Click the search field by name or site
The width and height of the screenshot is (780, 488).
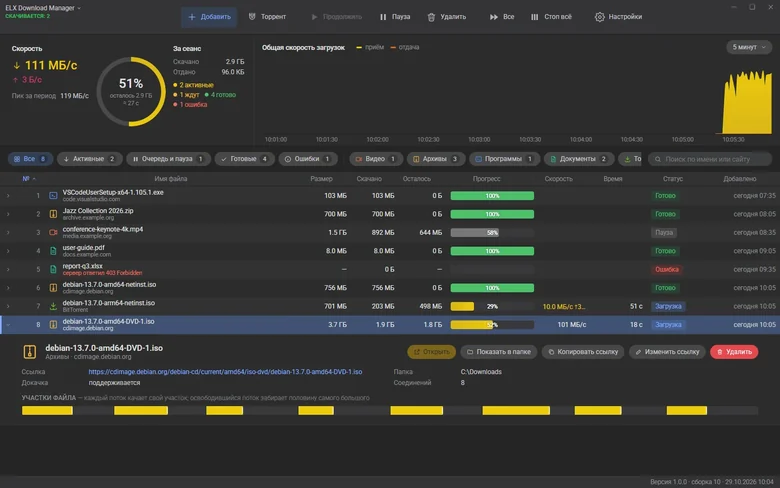(x=710, y=159)
